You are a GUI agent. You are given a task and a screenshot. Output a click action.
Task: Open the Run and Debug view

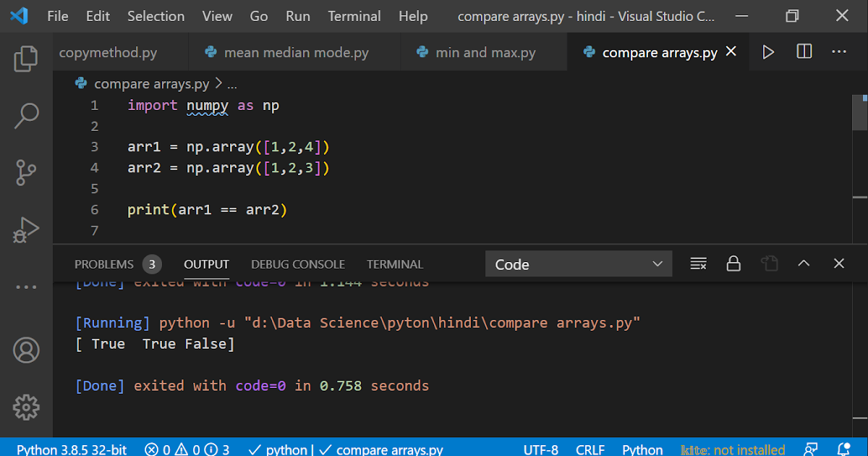(x=26, y=230)
